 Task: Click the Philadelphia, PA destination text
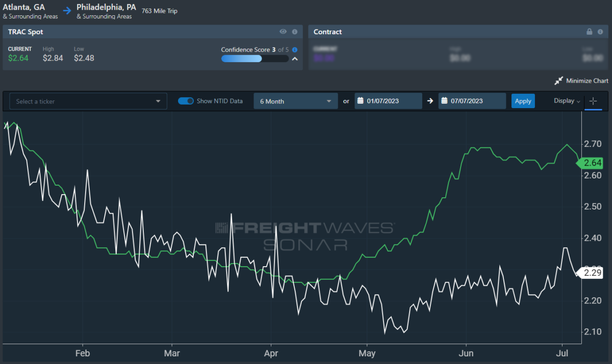(107, 7)
